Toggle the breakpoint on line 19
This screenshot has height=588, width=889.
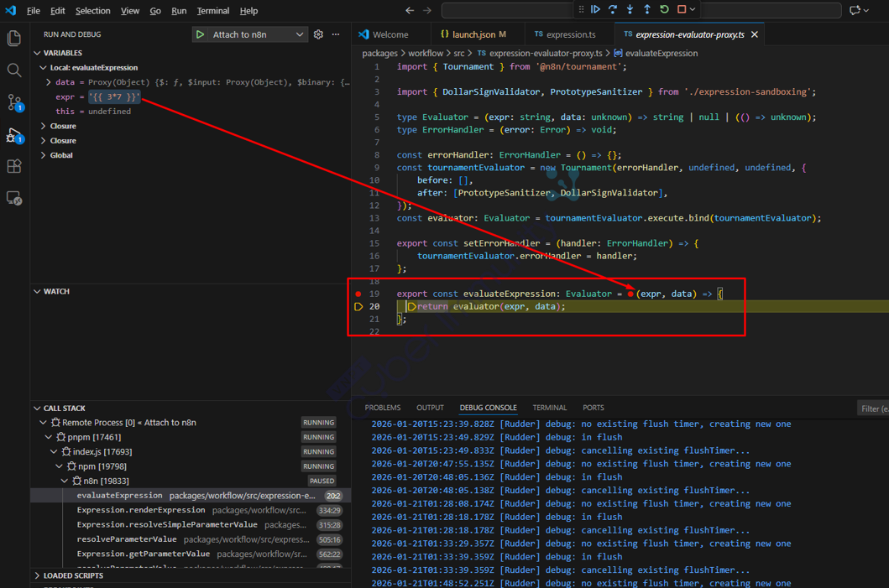point(358,294)
